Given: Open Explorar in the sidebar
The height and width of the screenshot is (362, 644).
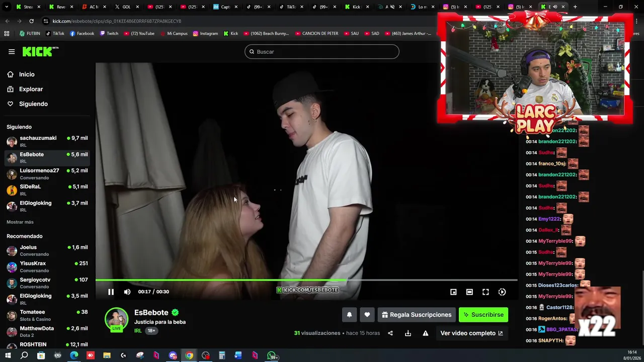Looking at the screenshot, I should pos(31,89).
